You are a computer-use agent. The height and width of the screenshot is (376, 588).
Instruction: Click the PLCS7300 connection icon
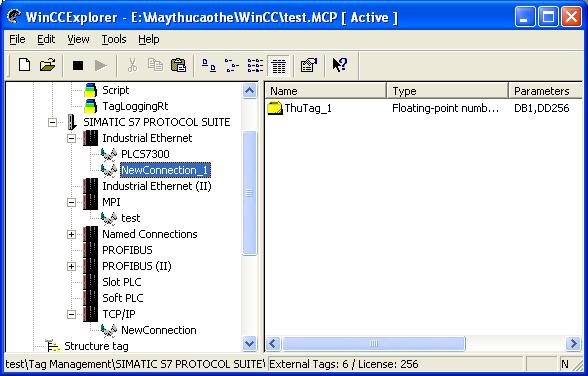tap(109, 154)
